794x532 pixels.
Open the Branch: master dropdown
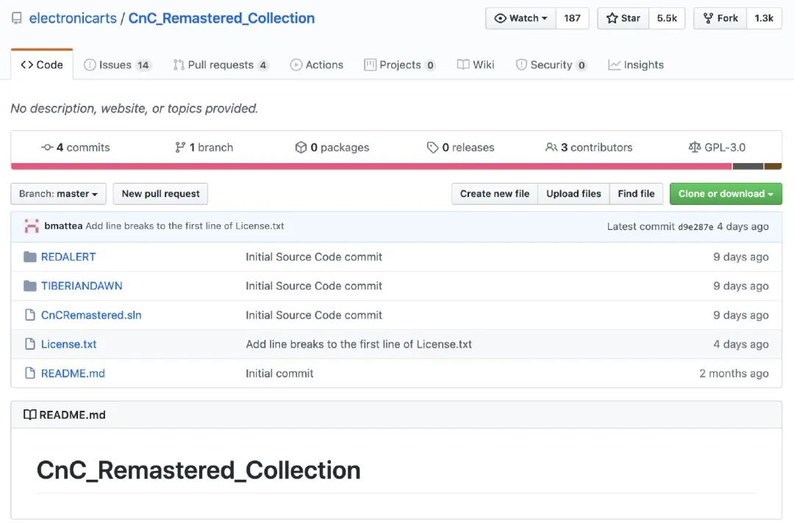pyautogui.click(x=58, y=194)
